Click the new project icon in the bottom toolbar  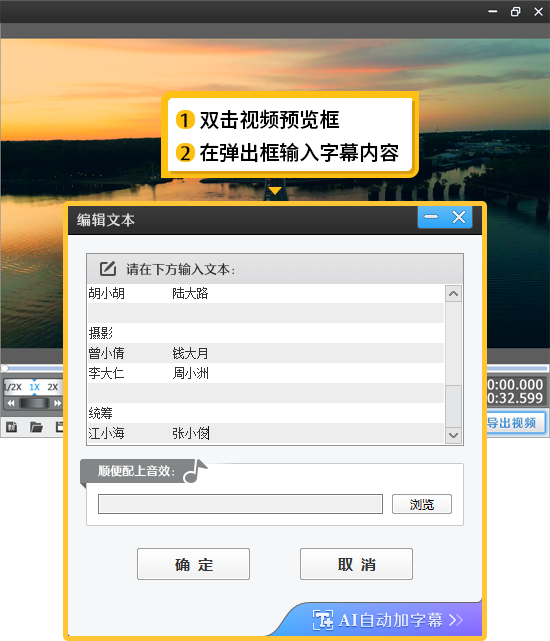pos(11,427)
